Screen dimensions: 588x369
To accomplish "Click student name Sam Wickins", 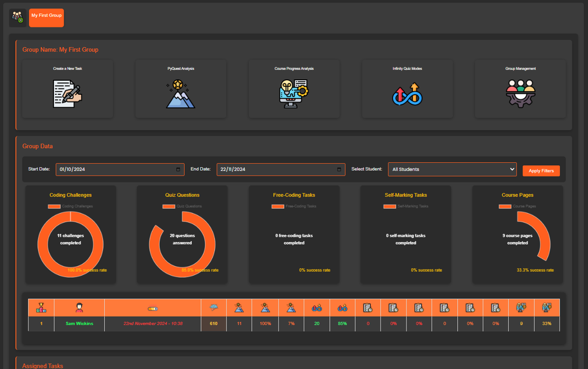I will pos(79,323).
